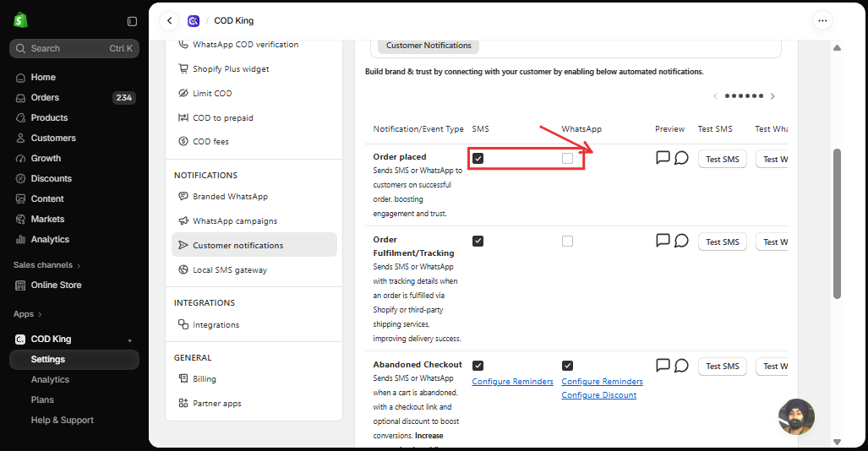
Task: Click the COD to prepaid swap icon
Action: click(183, 117)
